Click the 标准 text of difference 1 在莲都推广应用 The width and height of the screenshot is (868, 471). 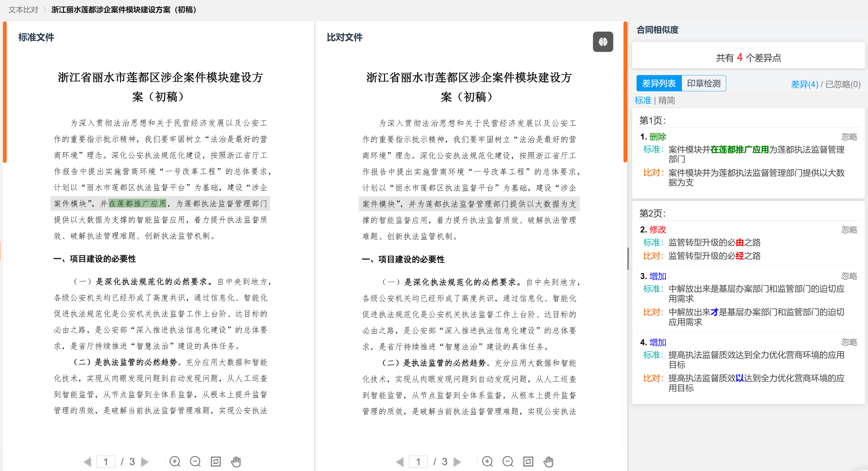pos(756,155)
